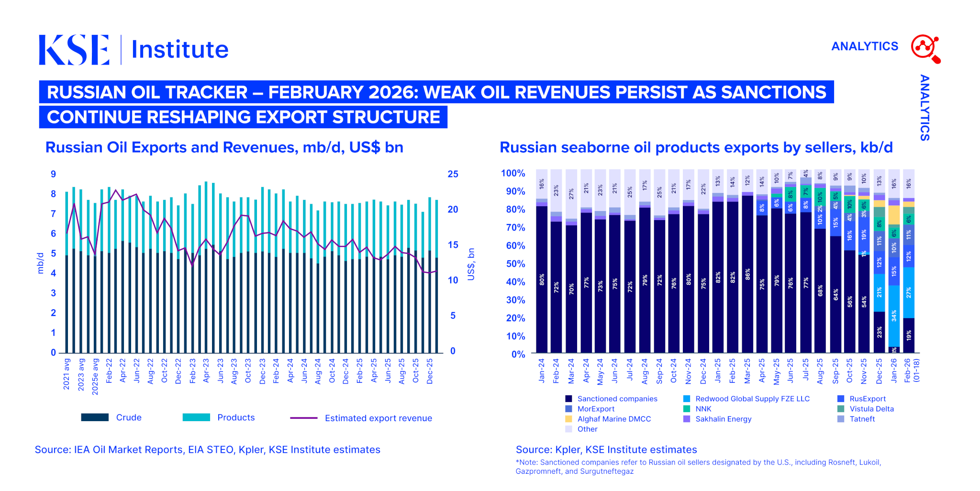This screenshot has height=491, width=980.
Task: Click the NNK legend swatch
Action: click(687, 409)
